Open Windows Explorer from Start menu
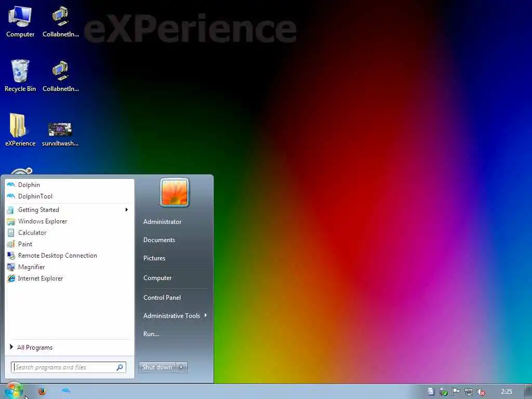The image size is (532, 399). [x=69, y=221]
